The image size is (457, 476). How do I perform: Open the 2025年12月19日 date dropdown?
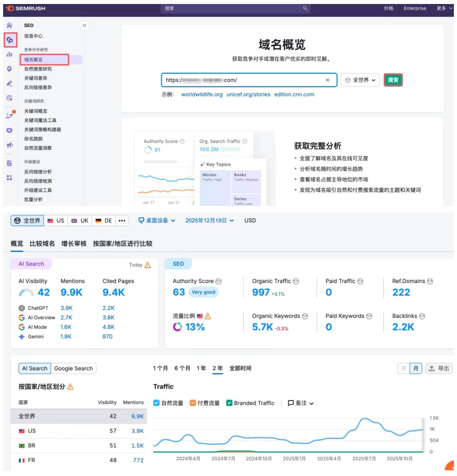[209, 220]
